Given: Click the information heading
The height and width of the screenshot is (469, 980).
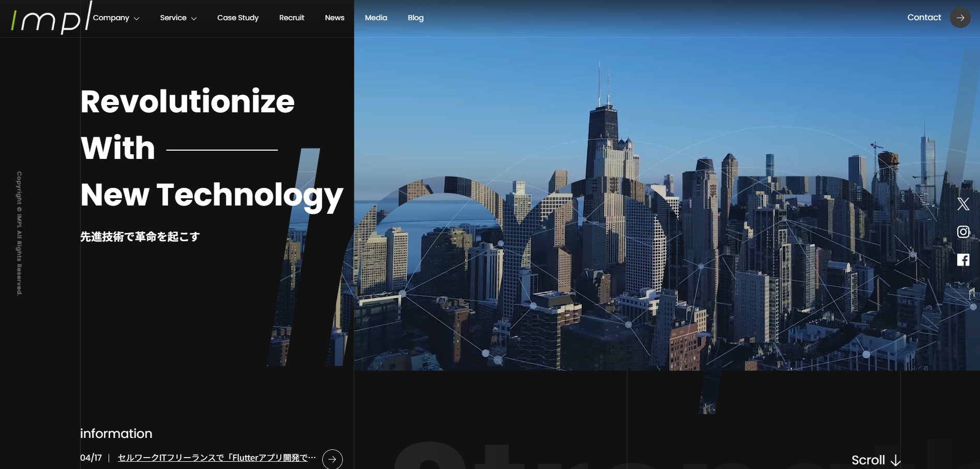Looking at the screenshot, I should pyautogui.click(x=116, y=433).
